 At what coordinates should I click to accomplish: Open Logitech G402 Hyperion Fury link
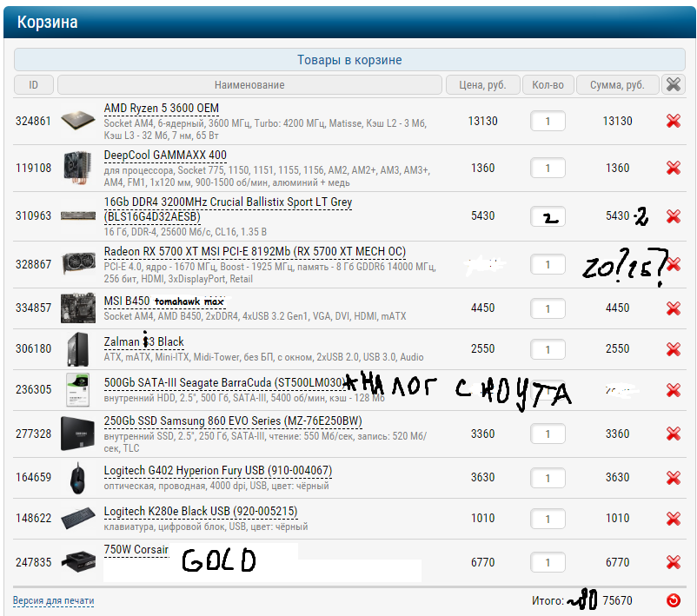point(218,471)
